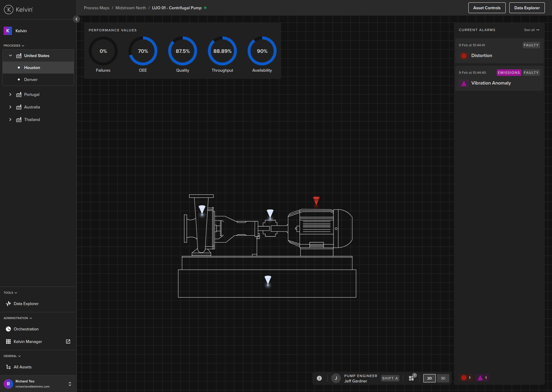Toggle the SHIFT A selector
552x392 pixels.
(390, 378)
